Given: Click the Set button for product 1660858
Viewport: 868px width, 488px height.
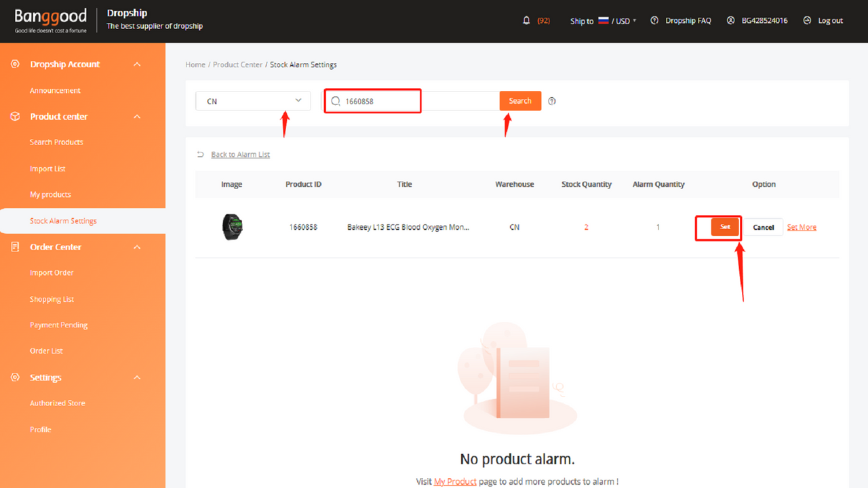Looking at the screenshot, I should pos(725,227).
